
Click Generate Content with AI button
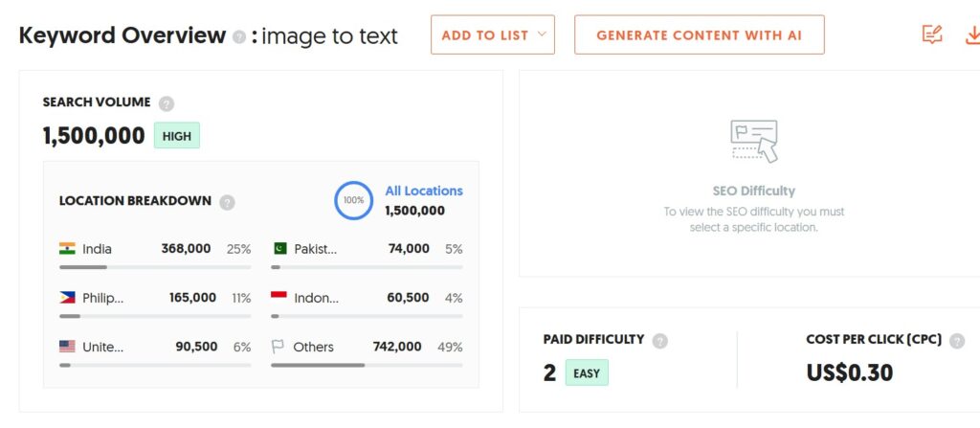click(x=699, y=35)
